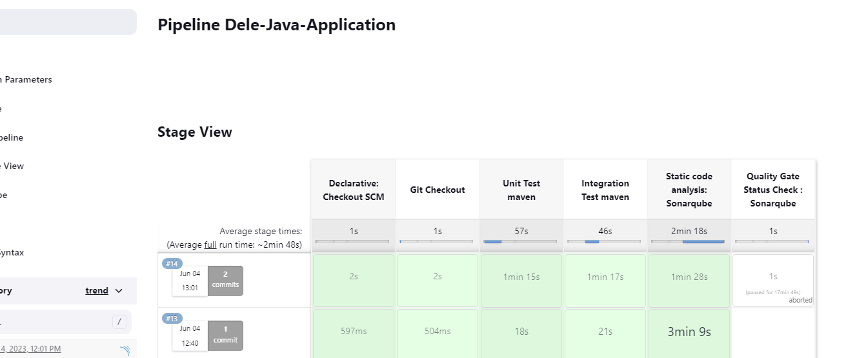Click the Unit Test maven average time bar
The image size is (868, 358).
click(x=521, y=241)
